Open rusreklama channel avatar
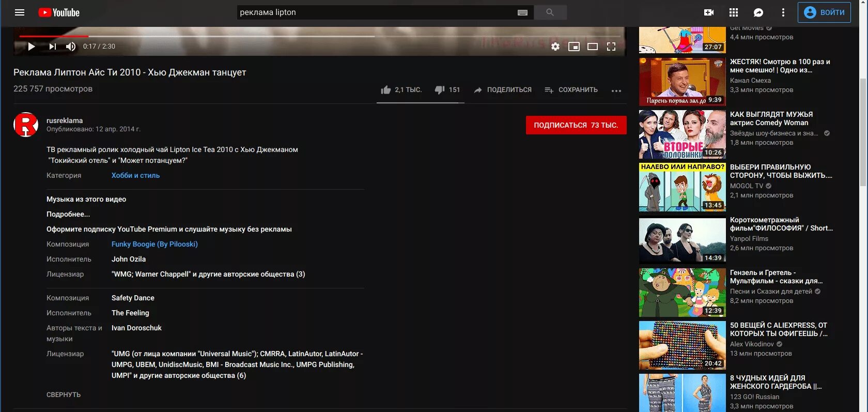 point(26,125)
